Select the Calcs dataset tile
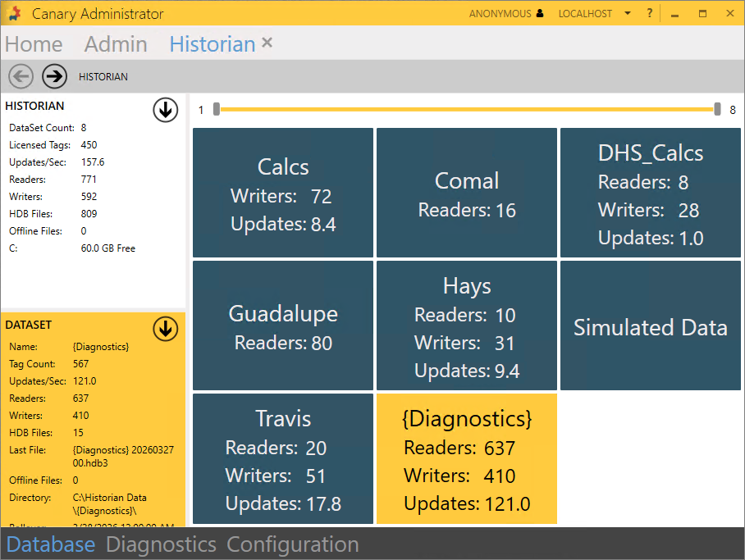 click(x=283, y=193)
